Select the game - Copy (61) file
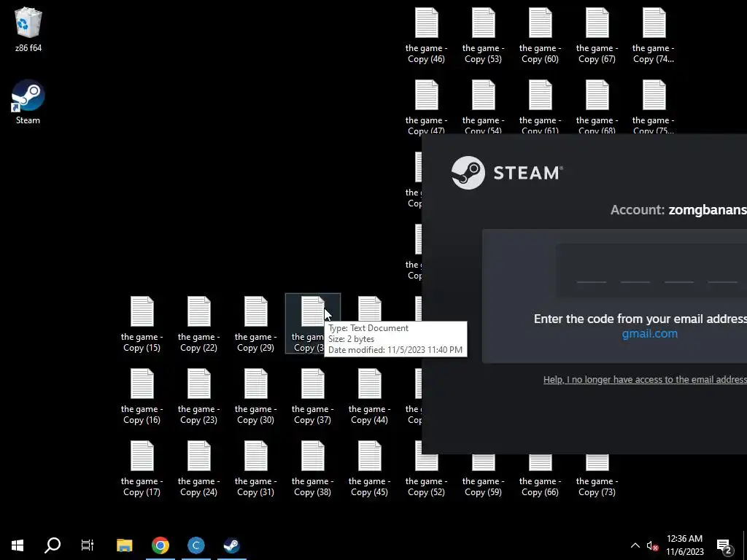The width and height of the screenshot is (747, 560). [x=540, y=107]
